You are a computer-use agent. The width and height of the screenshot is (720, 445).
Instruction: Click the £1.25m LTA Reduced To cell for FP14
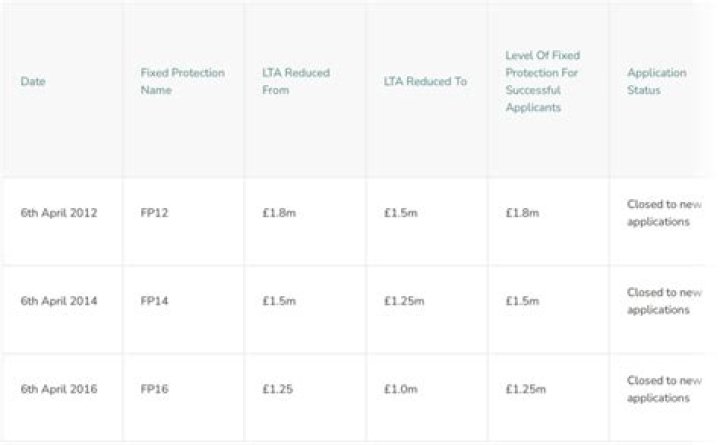(x=404, y=301)
